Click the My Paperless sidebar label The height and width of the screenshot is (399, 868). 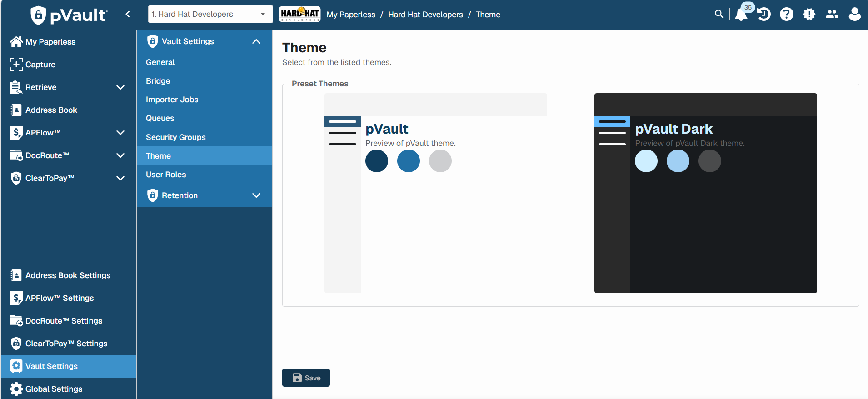click(50, 42)
